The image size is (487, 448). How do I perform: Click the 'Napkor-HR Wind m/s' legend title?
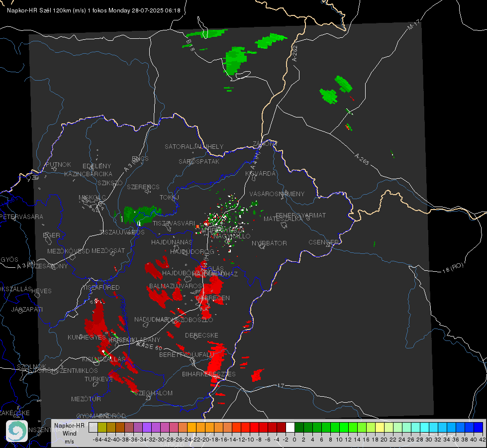tap(69, 433)
